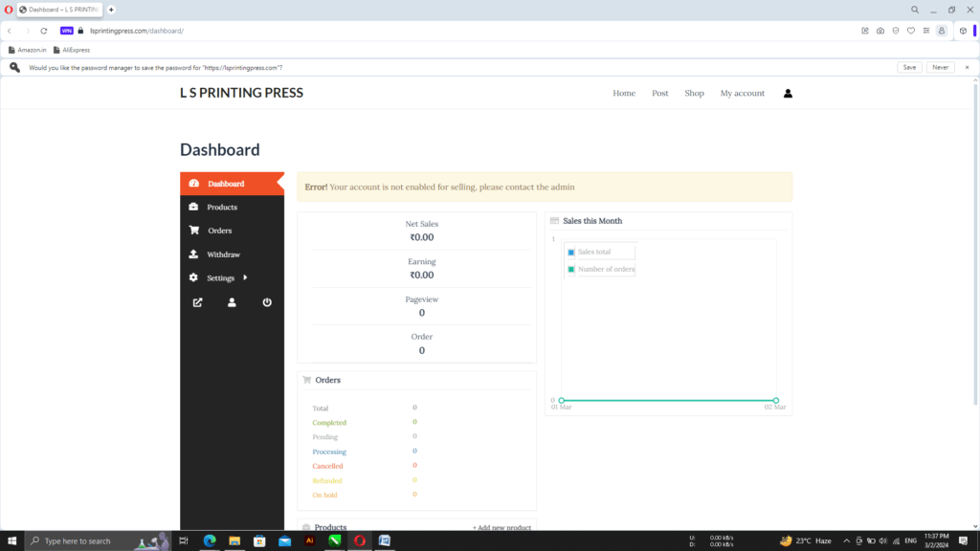Viewport: 980px width, 551px height.
Task: Dismiss the password manager prompt bar
Action: (967, 68)
